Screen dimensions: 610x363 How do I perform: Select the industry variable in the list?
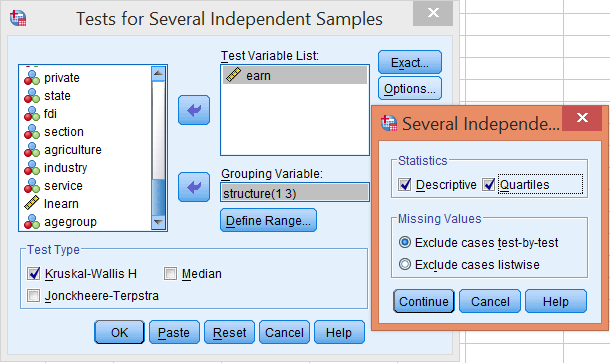tap(65, 168)
